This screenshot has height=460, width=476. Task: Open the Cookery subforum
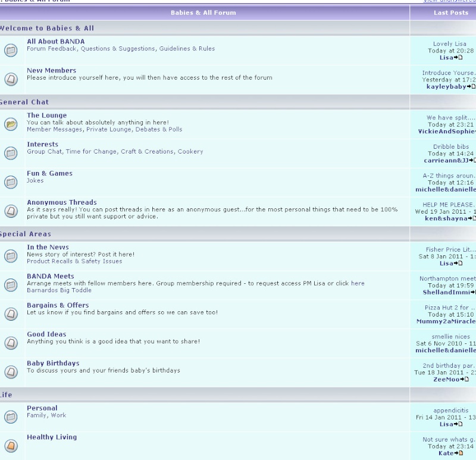pos(190,152)
